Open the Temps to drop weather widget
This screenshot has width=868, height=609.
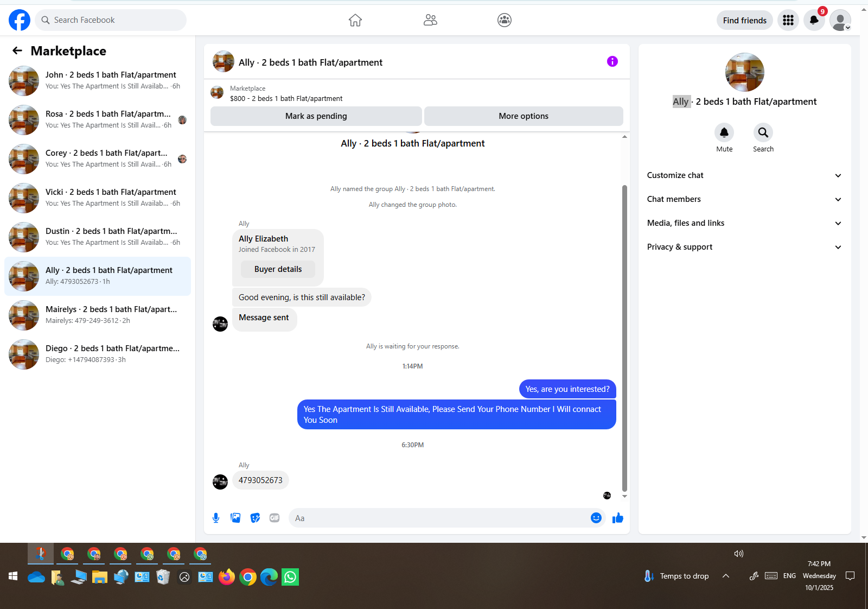[676, 576]
